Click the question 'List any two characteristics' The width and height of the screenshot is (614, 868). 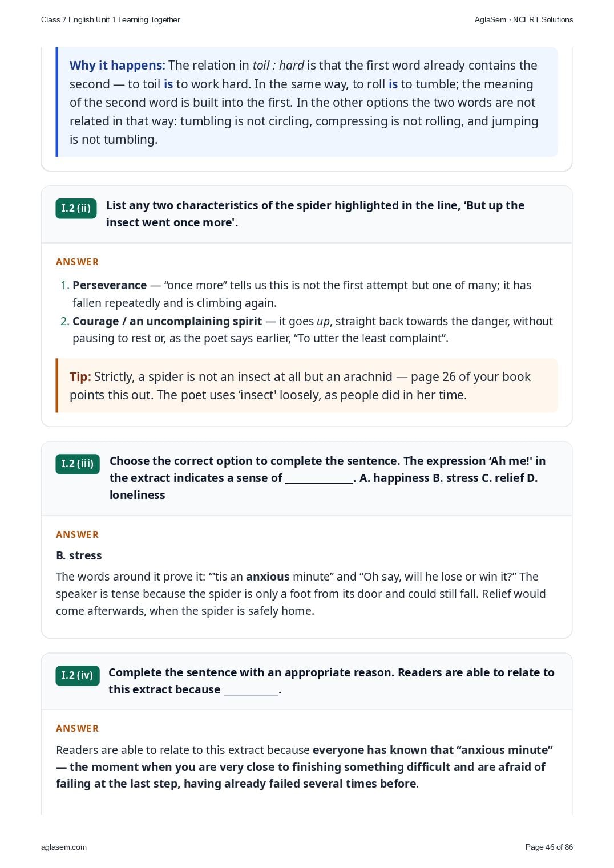pyautogui.click(x=316, y=214)
